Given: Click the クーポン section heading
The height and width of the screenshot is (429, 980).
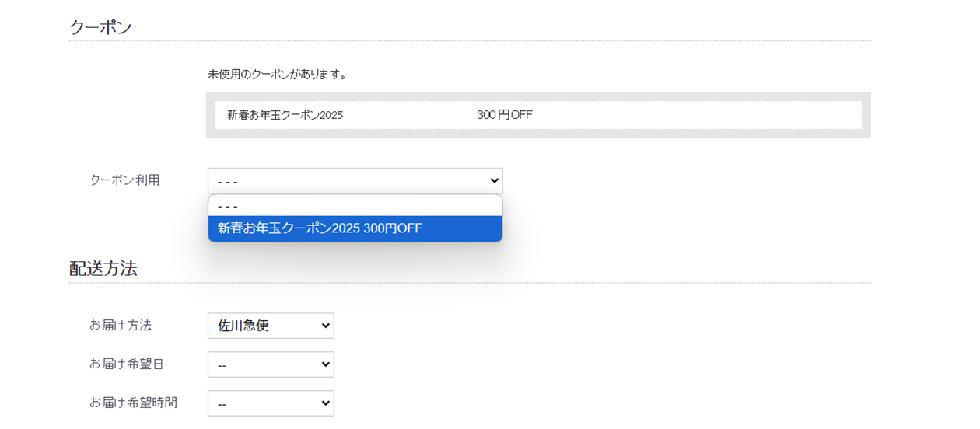Looking at the screenshot, I should click(x=101, y=27).
